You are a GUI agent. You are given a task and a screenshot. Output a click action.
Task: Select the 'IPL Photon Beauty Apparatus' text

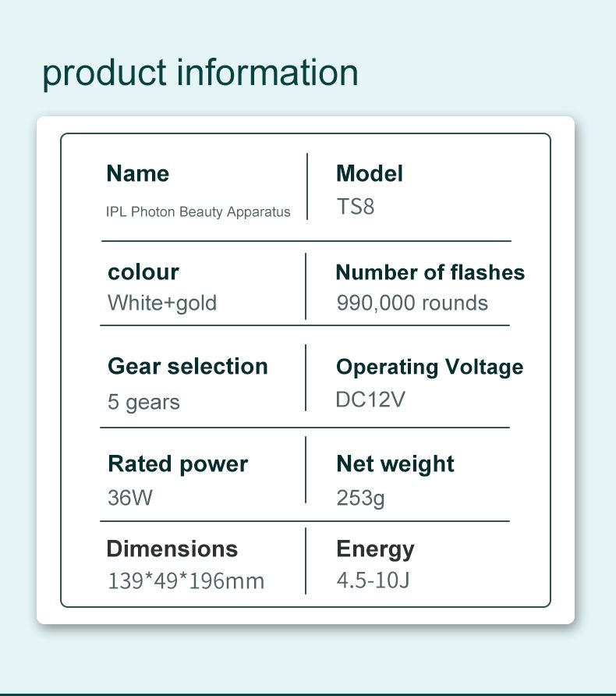198,211
